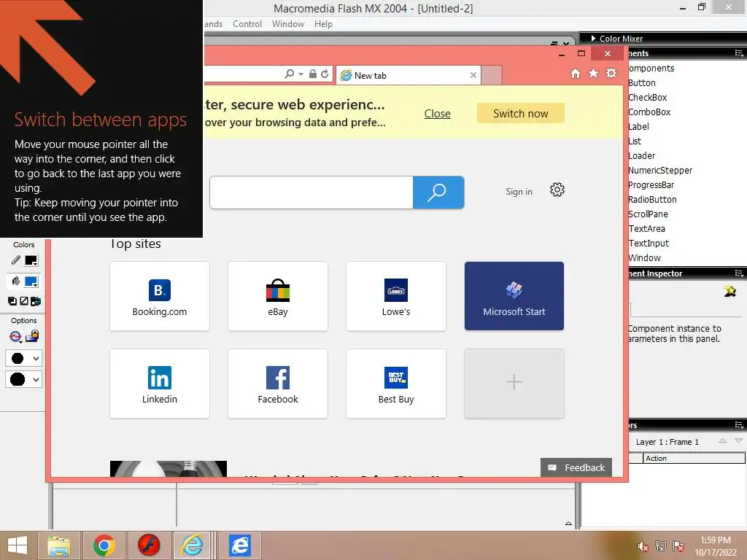Viewport: 747px width, 560px height.
Task: Click the blue search magnifier button
Action: 438,192
